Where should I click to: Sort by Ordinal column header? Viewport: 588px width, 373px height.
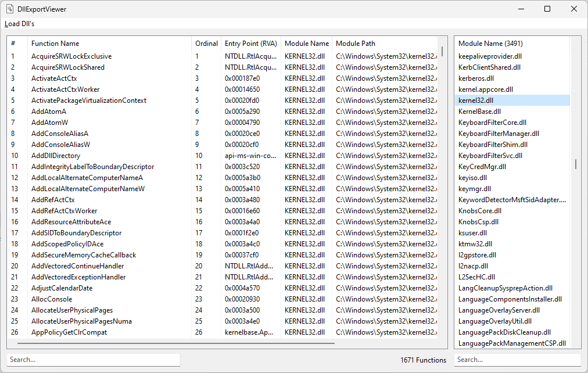(206, 44)
